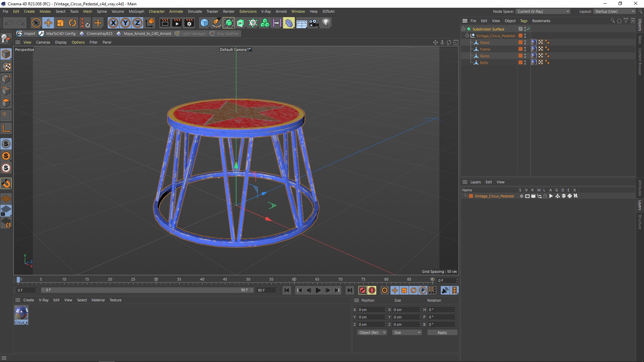Switch to Polygons mode in left sidebar
This screenshot has height=362, width=644.
[x=6, y=103]
